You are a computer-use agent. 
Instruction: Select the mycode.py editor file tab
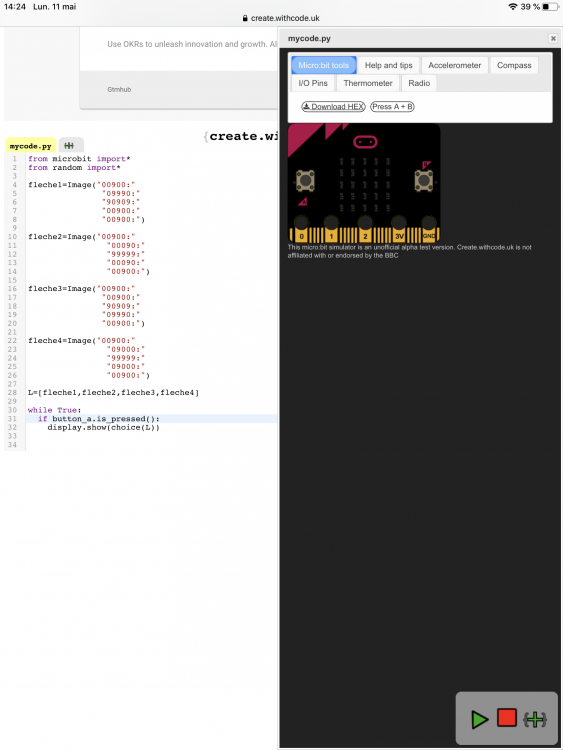pyautogui.click(x=31, y=146)
